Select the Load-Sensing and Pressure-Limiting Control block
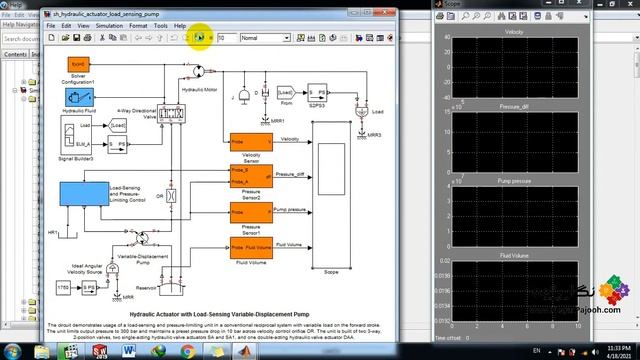This screenshot has height=360, width=640. (x=84, y=194)
